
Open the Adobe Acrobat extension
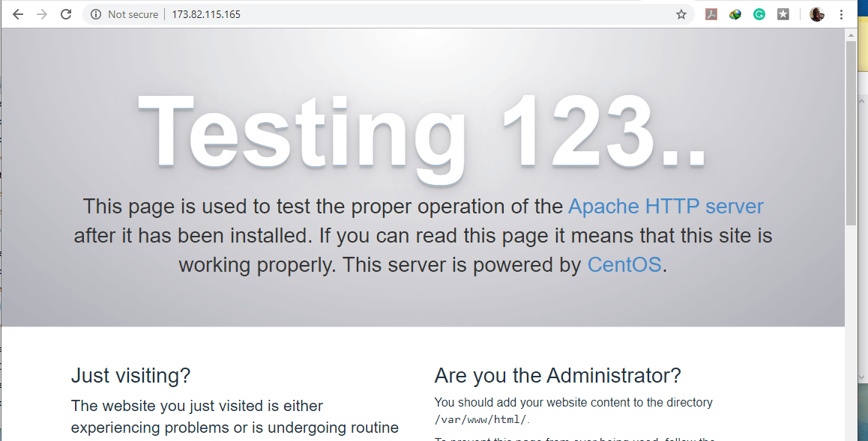click(711, 14)
